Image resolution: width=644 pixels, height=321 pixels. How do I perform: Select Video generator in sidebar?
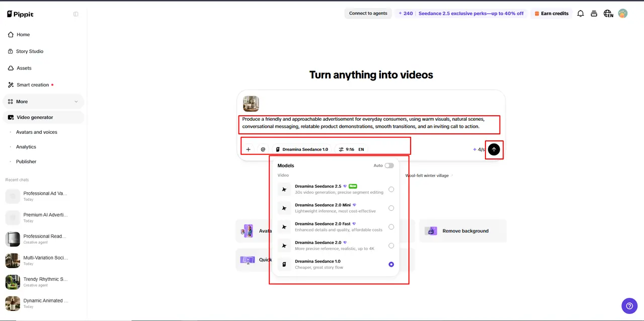43,117
